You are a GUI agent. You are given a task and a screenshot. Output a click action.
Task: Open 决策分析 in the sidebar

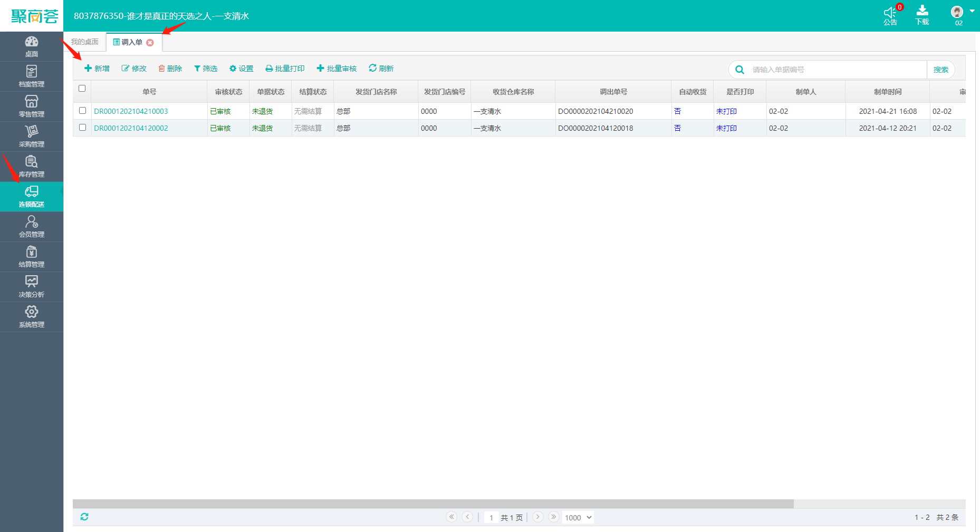click(32, 287)
